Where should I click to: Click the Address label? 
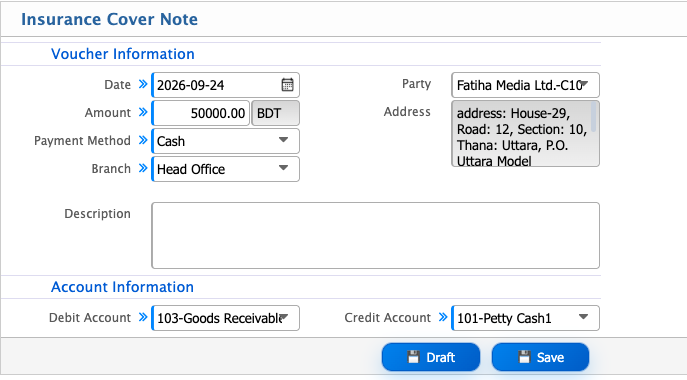tap(407, 112)
